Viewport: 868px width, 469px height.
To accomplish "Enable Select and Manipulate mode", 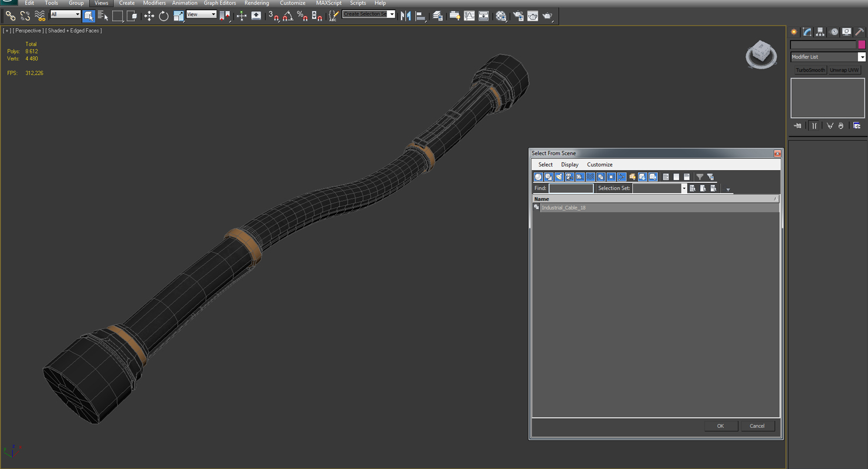I will [x=242, y=16].
